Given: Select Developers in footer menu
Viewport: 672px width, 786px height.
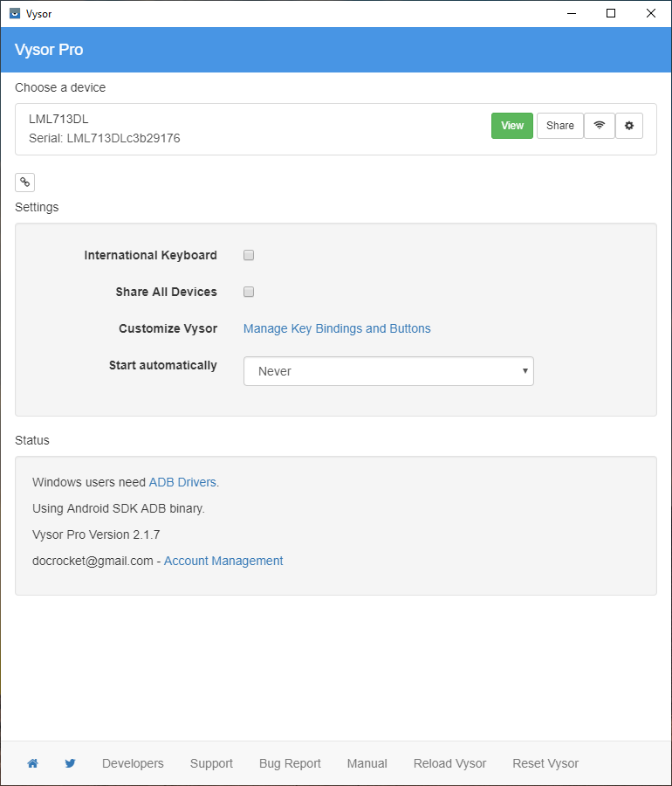Looking at the screenshot, I should tap(133, 763).
